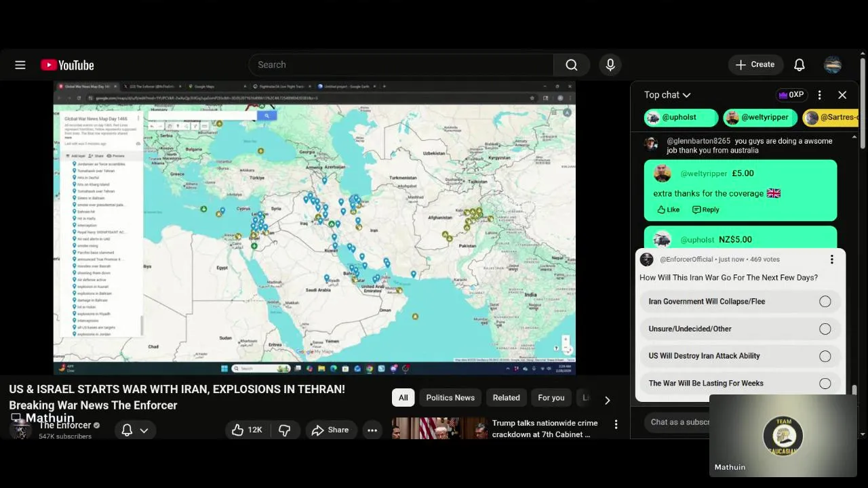Image resolution: width=868 pixels, height=488 pixels.
Task: Open the @upholst super chat chip
Action: click(x=681, y=117)
